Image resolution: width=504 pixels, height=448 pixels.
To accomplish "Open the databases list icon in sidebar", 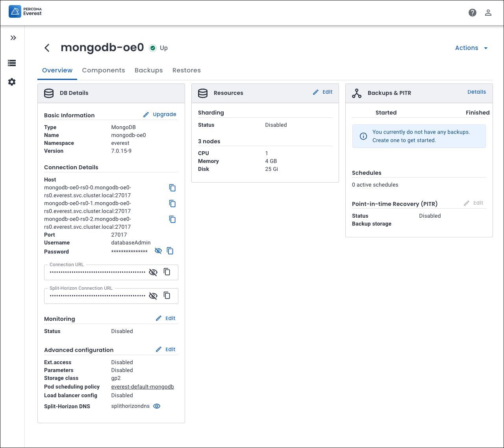I will [12, 63].
